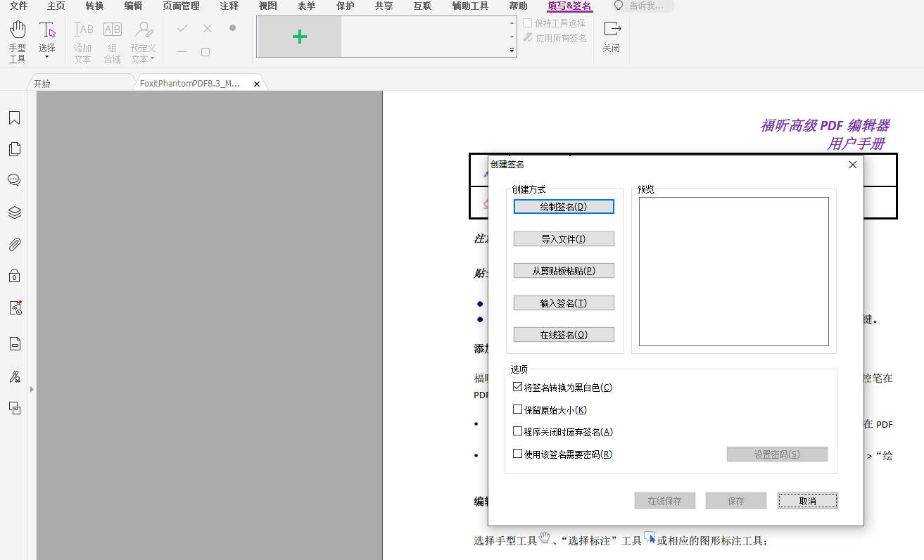Viewport: 924px width, 560px height.
Task: Click the 取消 button in the dialog
Action: [807, 500]
